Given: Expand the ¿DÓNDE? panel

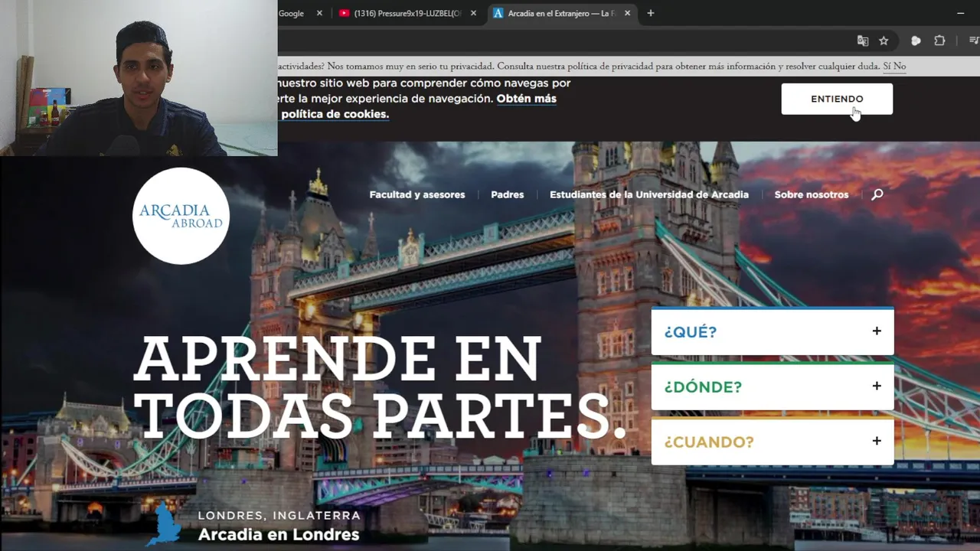Looking at the screenshot, I should click(773, 386).
